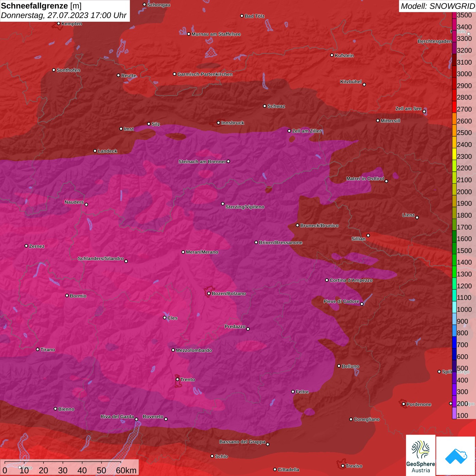This screenshot has height=476, width=476.
Task: Click the Belluno city marker dot
Action: (x=339, y=366)
